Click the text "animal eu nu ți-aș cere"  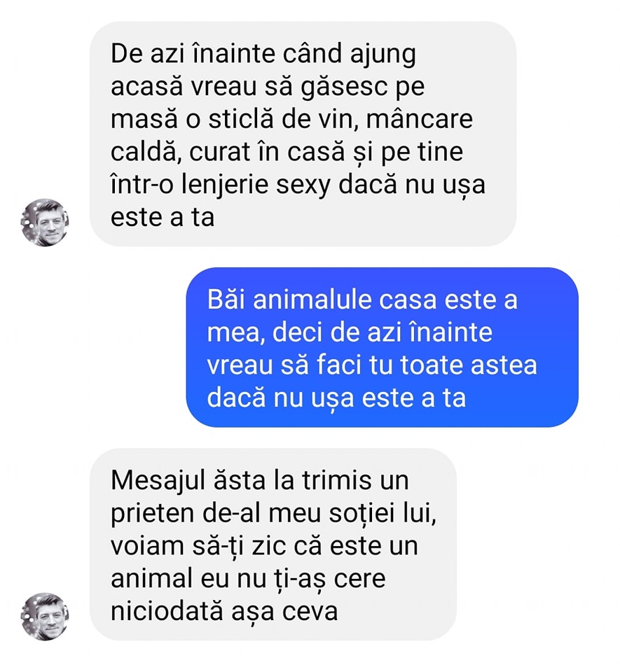[x=248, y=579]
